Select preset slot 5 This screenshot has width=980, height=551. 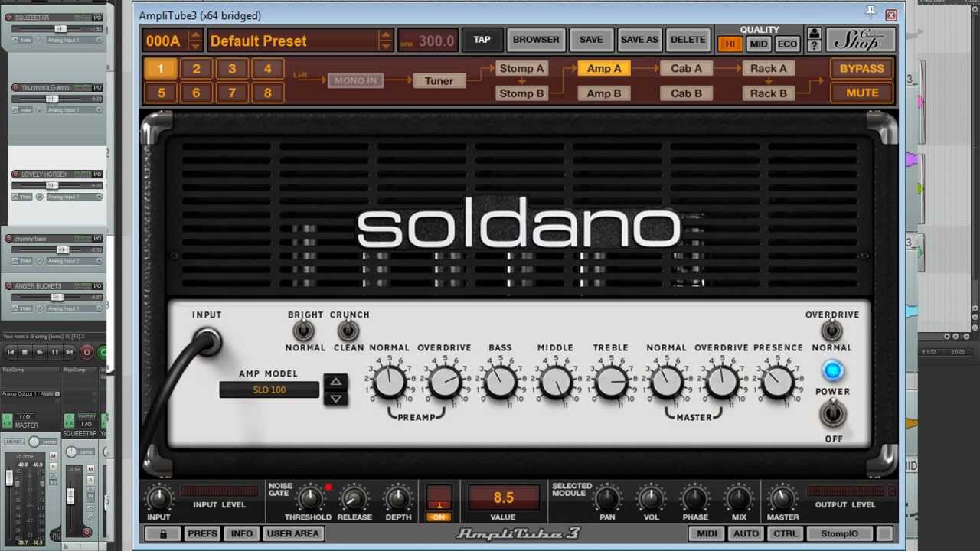(160, 93)
